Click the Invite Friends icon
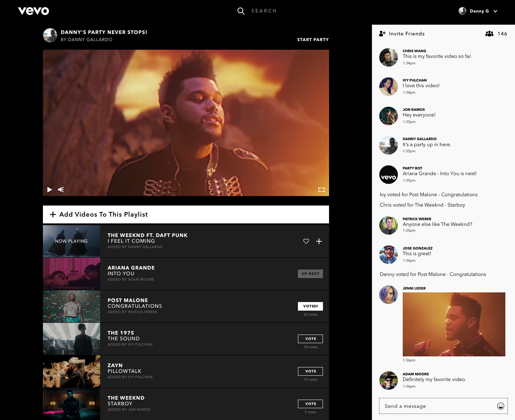This screenshot has height=420, width=515. click(x=382, y=33)
